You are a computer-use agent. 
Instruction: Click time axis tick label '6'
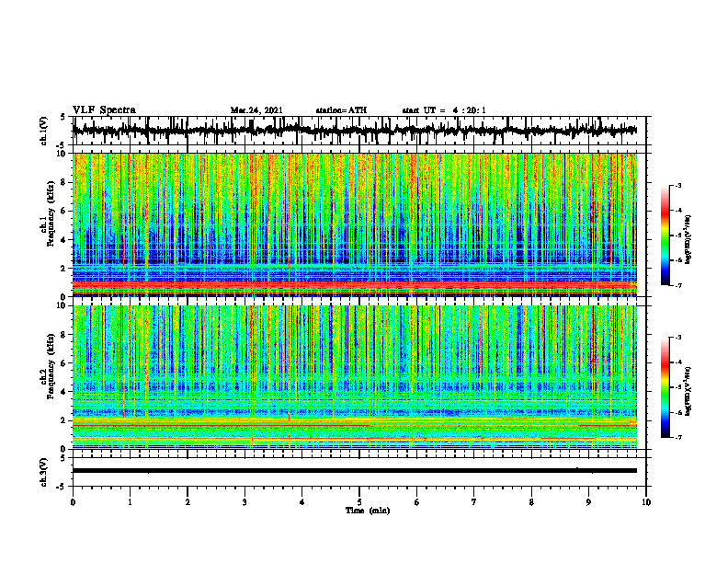pyautogui.click(x=417, y=502)
